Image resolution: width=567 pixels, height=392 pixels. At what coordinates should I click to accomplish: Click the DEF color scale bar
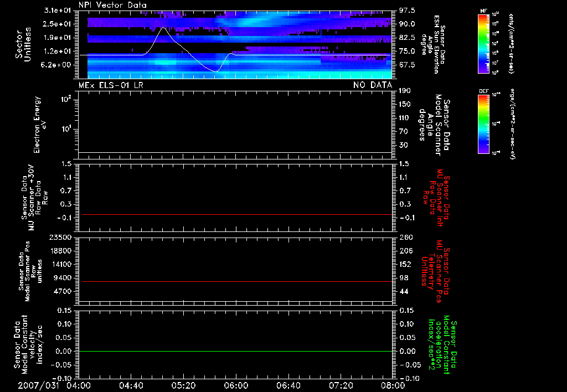click(484, 124)
